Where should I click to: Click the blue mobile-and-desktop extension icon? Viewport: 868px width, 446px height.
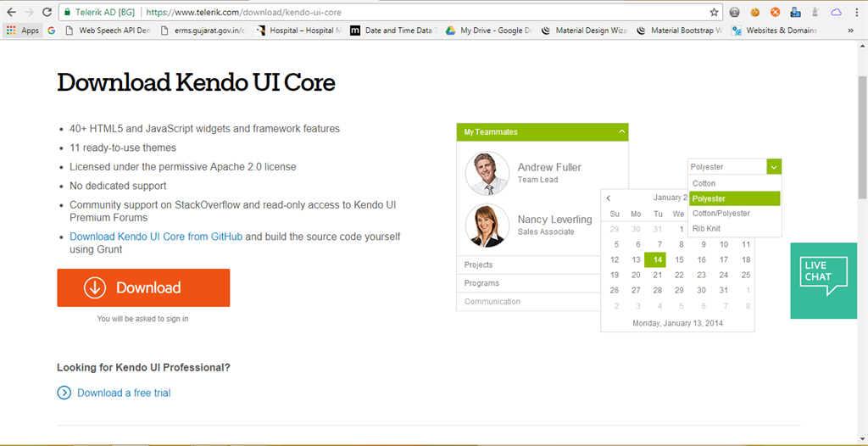[x=795, y=12]
